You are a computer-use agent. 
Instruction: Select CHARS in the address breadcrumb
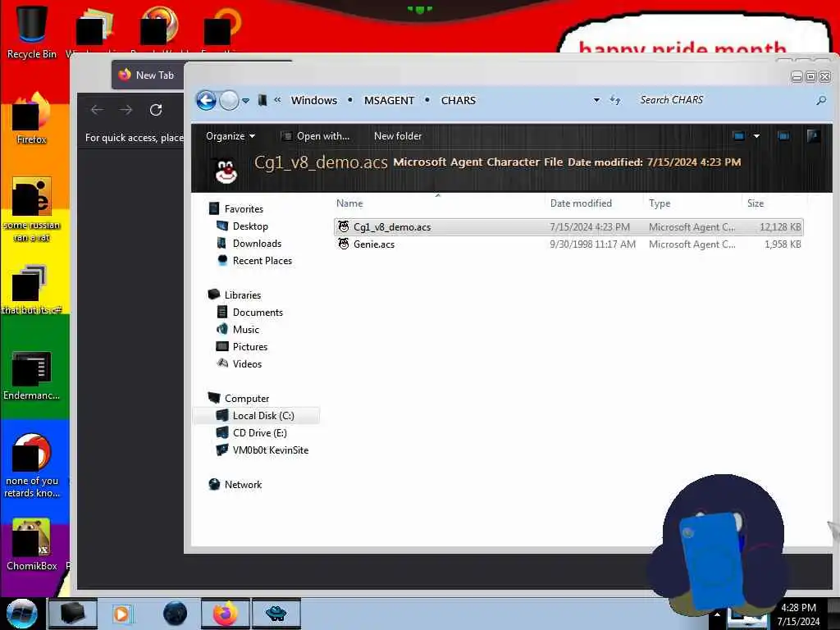[458, 100]
